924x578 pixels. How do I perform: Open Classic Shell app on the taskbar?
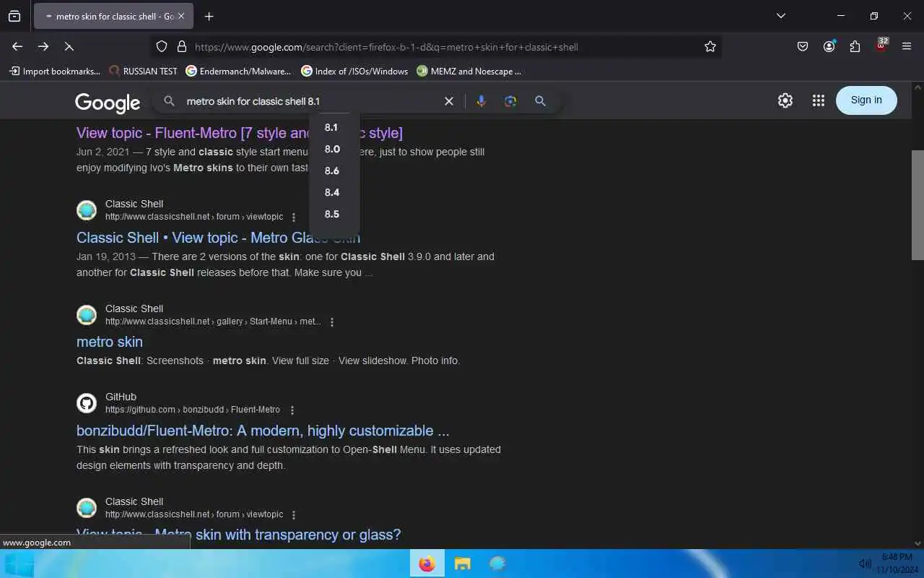click(497, 564)
